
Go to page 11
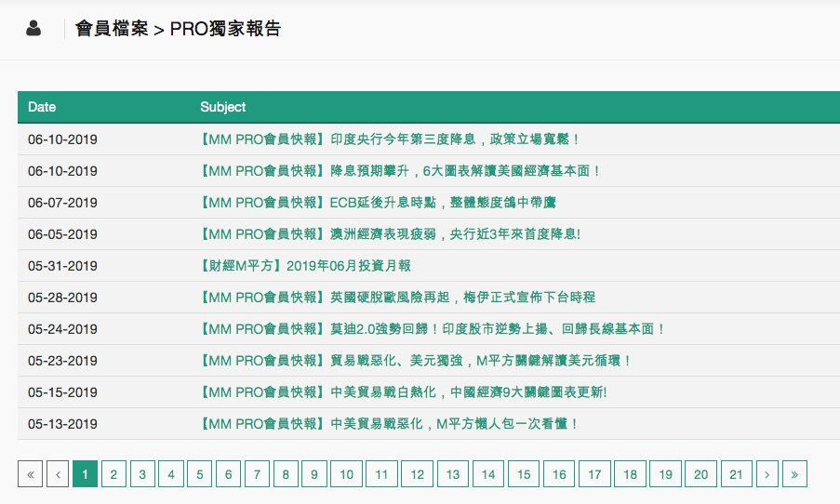[381, 474]
